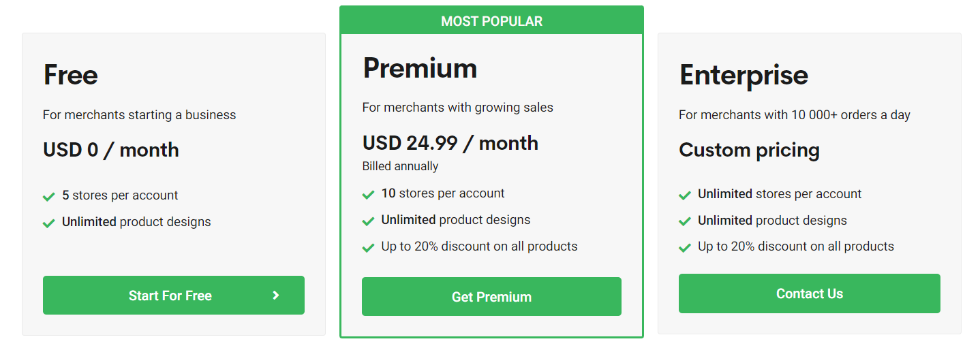
Task: Click the arrow chevron in Start For Free
Action: tap(276, 295)
